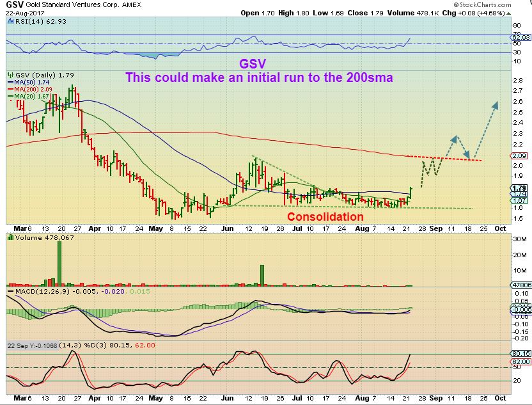Click the Volume 478.1K header value
The image size is (532, 405).
click(x=413, y=13)
